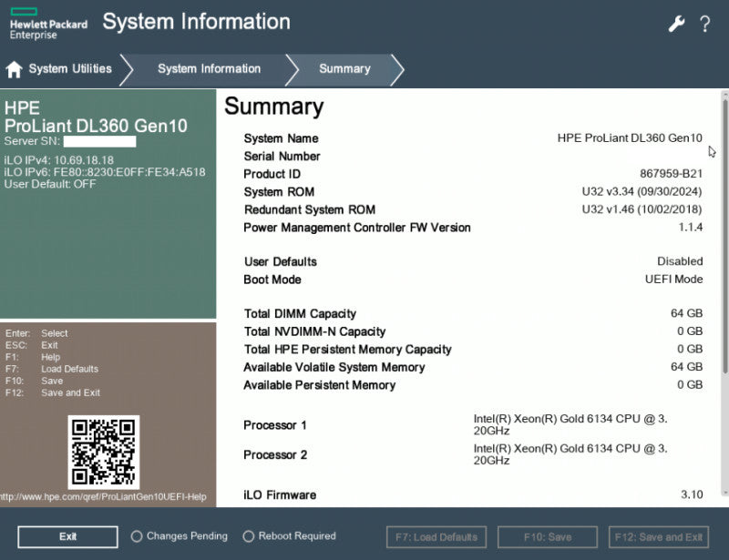Select the Product ID label

tap(272, 174)
